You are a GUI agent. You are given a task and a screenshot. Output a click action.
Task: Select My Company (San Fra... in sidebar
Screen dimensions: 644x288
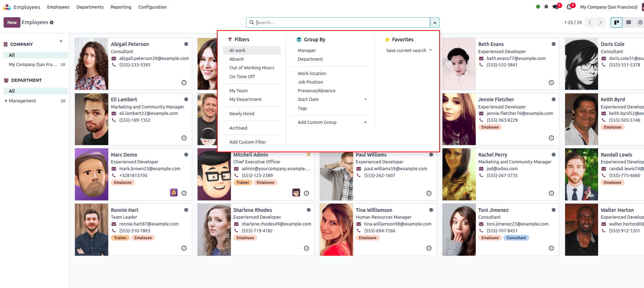point(35,65)
